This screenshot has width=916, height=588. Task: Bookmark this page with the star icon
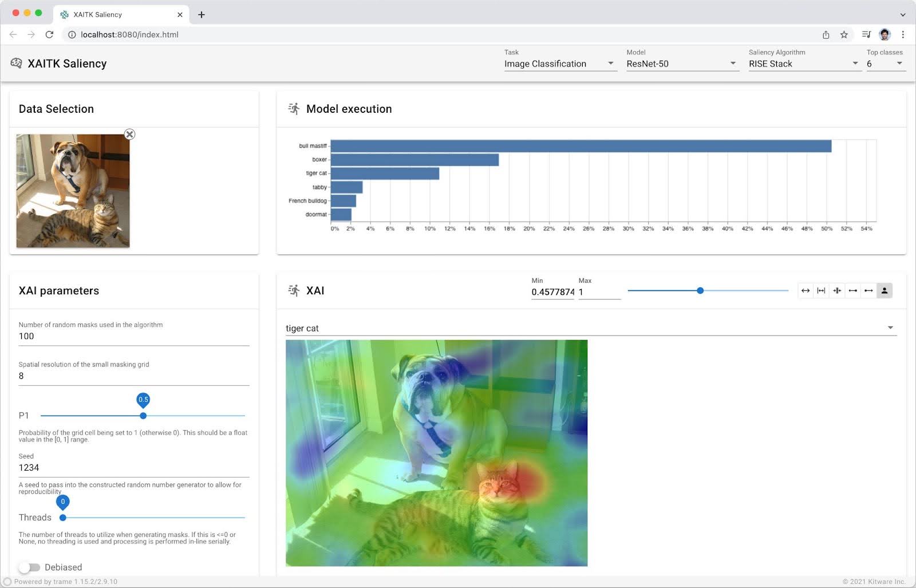pos(844,35)
